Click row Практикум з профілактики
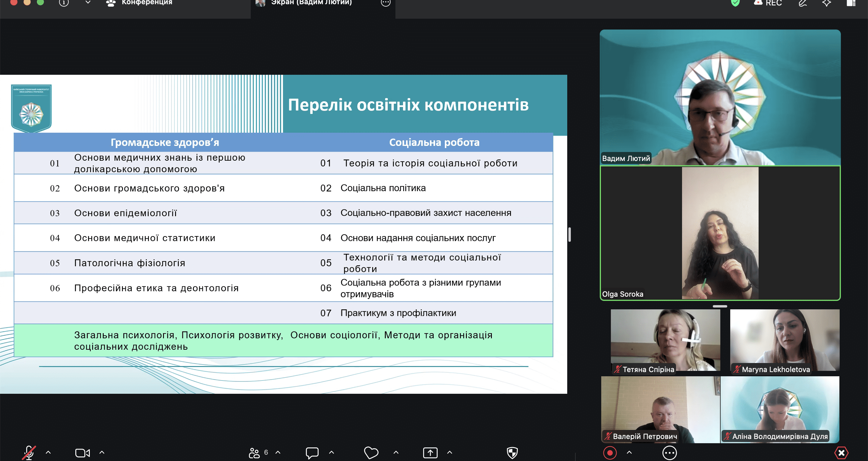Image resolution: width=868 pixels, height=461 pixels. [x=398, y=313]
